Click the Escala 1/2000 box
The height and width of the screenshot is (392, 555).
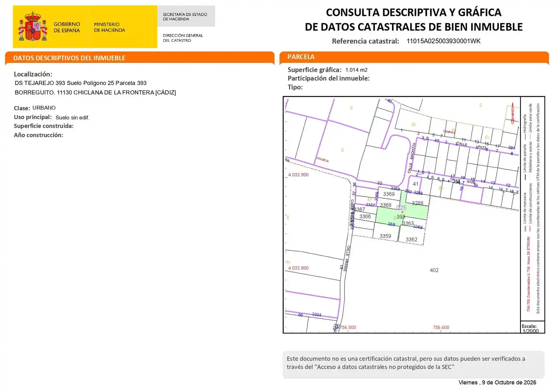pos(532,327)
